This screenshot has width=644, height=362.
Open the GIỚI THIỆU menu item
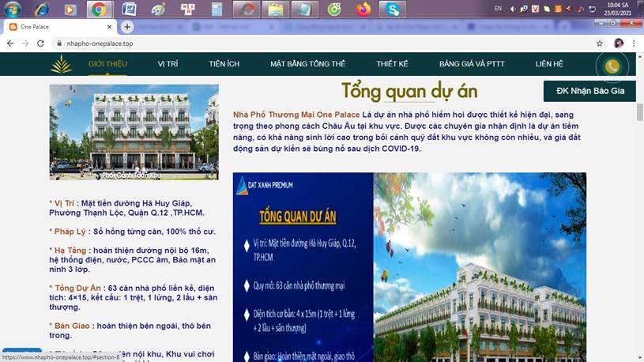107,64
